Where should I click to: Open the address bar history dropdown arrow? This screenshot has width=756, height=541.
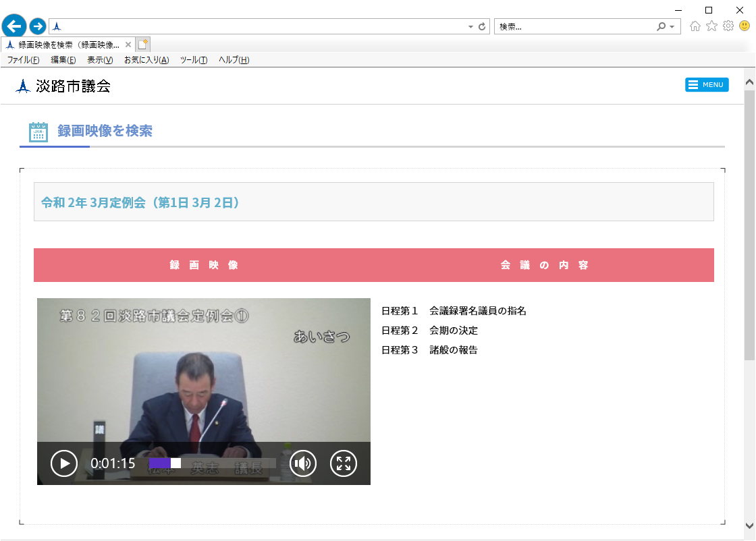click(x=470, y=26)
